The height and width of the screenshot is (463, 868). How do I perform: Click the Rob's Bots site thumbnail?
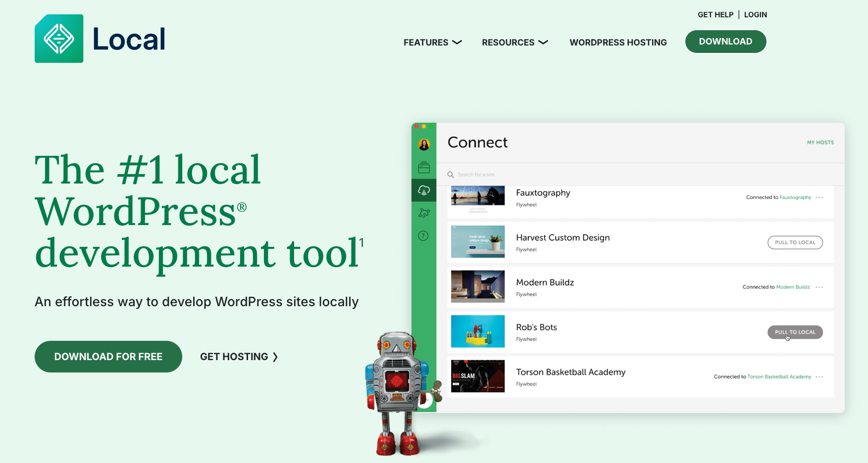tap(478, 331)
